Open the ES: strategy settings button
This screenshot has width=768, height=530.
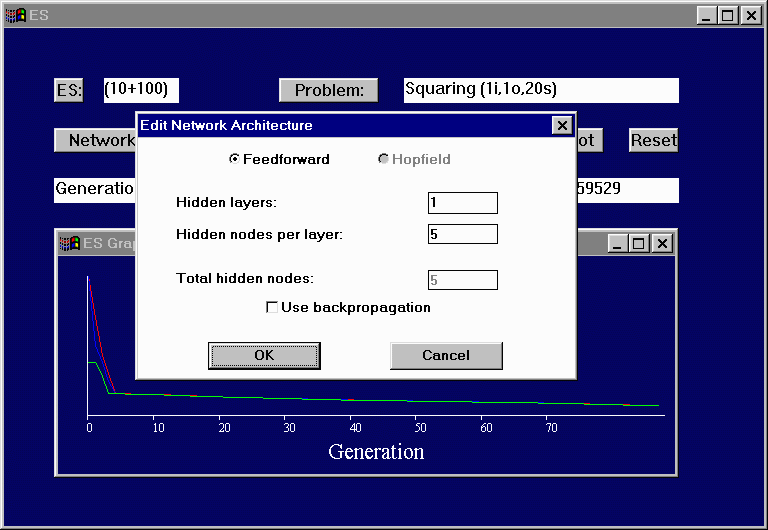(69, 90)
